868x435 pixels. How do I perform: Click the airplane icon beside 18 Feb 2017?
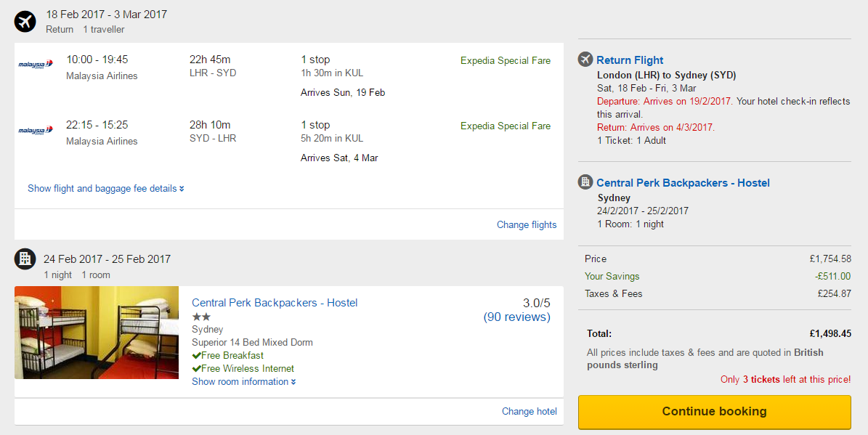coord(25,22)
